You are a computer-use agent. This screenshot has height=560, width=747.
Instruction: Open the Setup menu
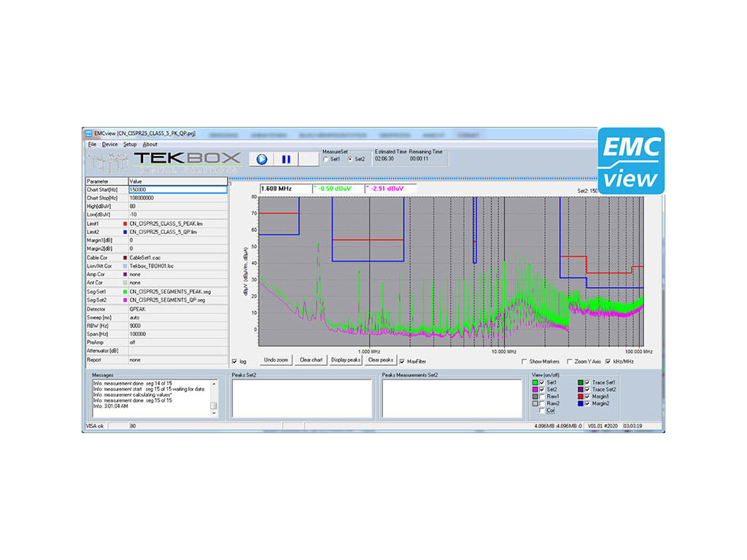pyautogui.click(x=130, y=144)
